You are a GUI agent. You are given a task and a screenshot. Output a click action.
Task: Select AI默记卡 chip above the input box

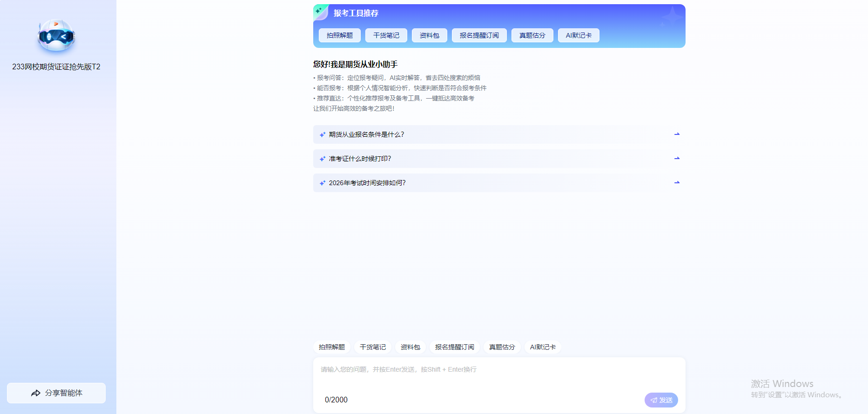click(x=543, y=347)
